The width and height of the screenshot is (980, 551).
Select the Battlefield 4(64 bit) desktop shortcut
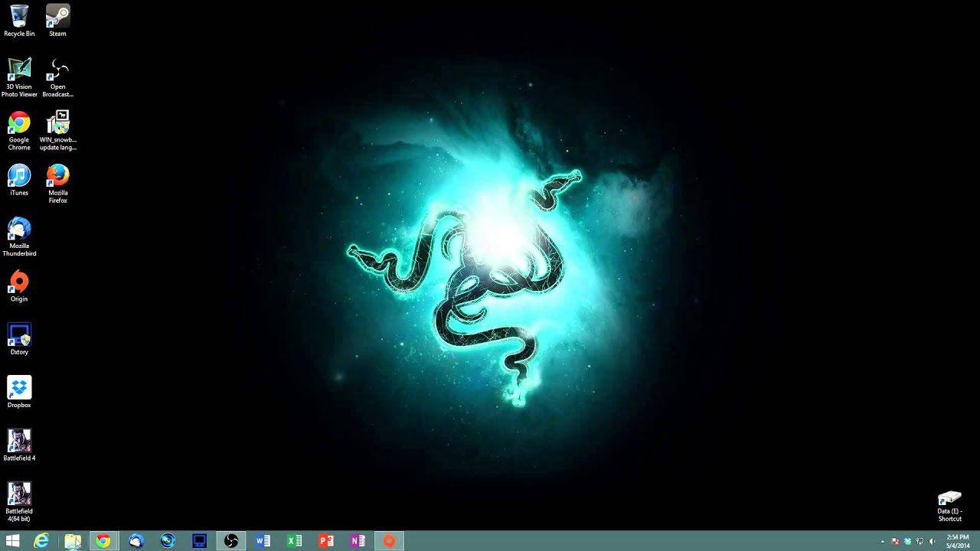coord(19,502)
